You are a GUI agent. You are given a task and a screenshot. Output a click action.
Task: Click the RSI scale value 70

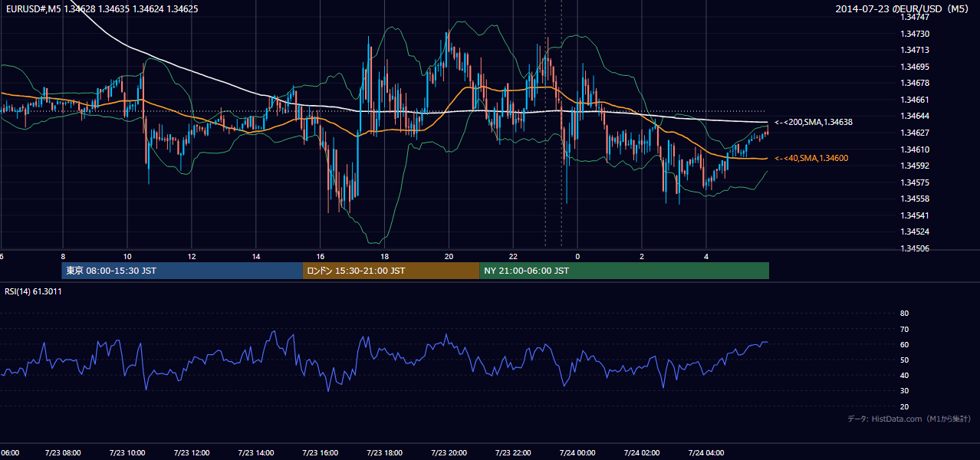coord(904,329)
